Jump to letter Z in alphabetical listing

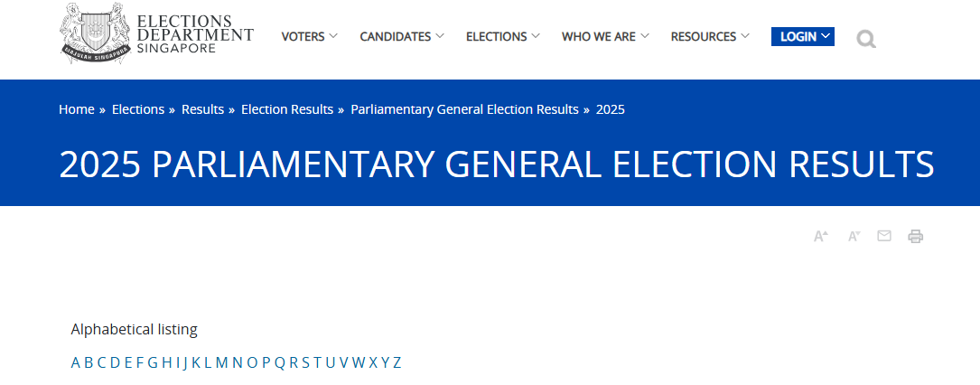(x=397, y=363)
